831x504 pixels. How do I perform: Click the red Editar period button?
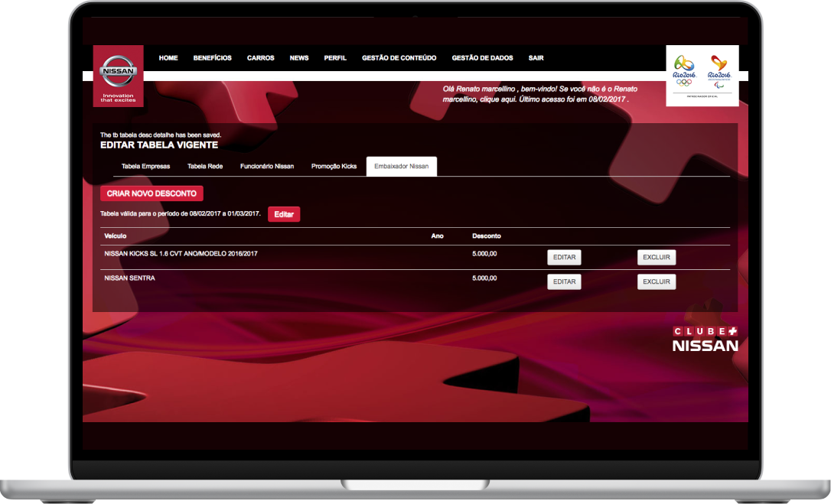pos(284,214)
